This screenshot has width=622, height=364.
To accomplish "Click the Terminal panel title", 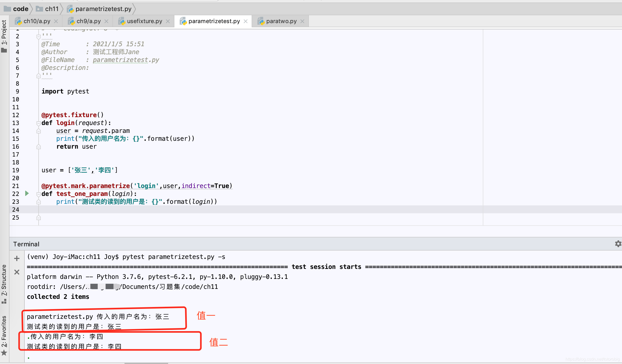I will point(26,244).
